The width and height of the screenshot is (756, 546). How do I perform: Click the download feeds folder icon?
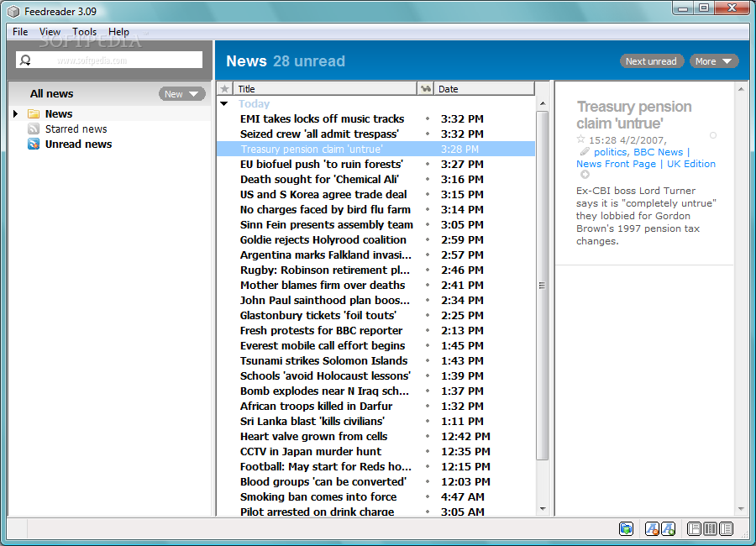[626, 529]
